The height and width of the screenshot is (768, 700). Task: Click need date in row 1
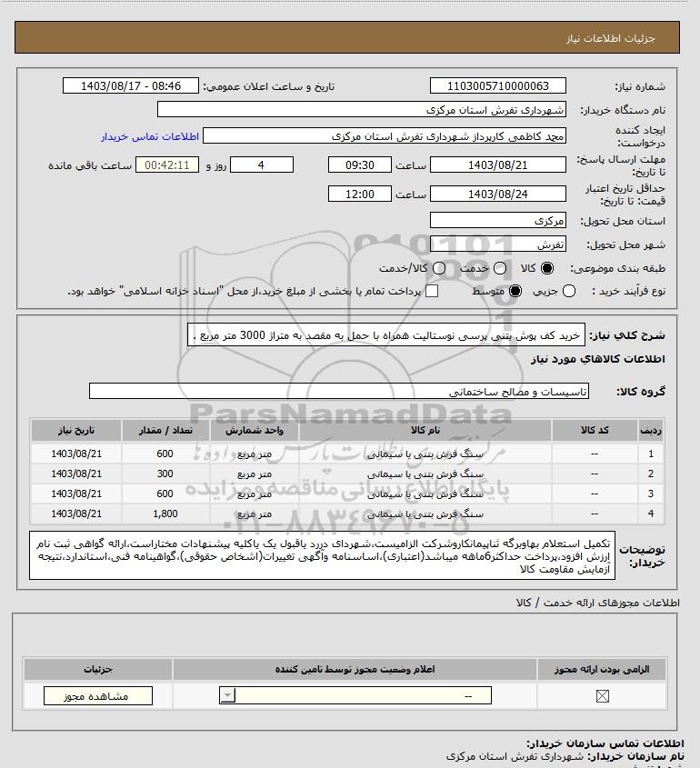(76, 454)
